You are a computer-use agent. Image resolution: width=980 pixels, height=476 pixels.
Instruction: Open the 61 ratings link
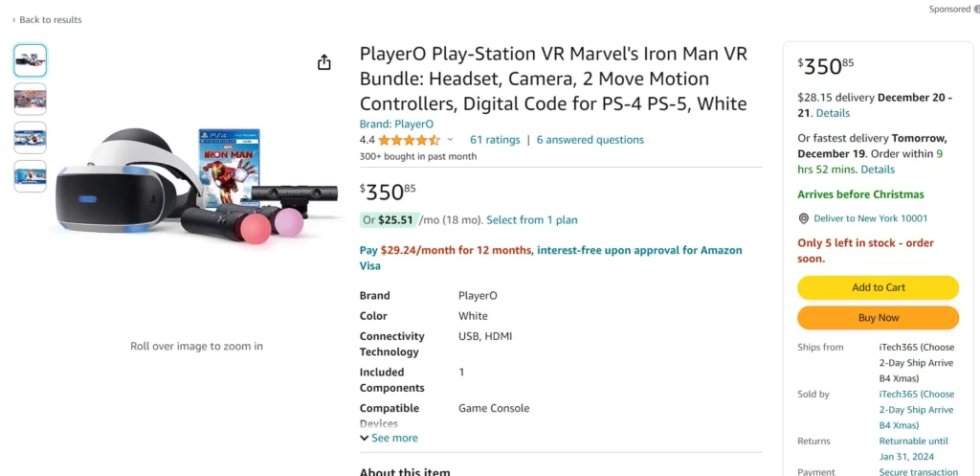495,140
